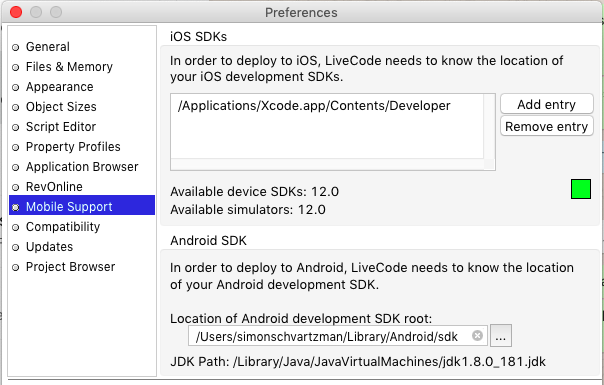Select the Xcode Developer path entry
The width and height of the screenshot is (604, 385).
click(x=327, y=106)
